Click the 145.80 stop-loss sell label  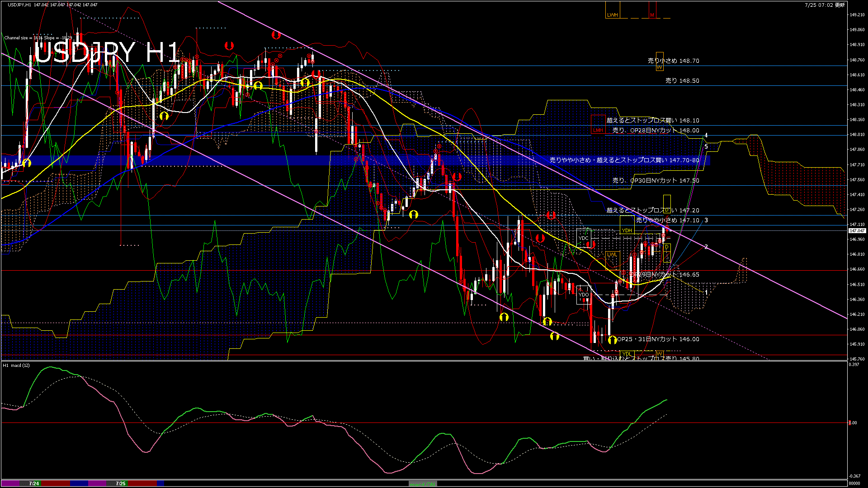(x=641, y=358)
